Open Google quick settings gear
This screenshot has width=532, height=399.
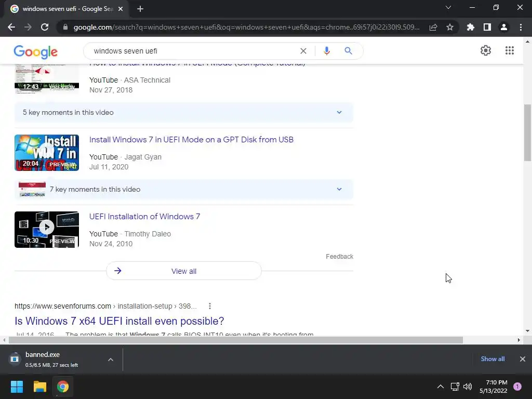point(486,50)
